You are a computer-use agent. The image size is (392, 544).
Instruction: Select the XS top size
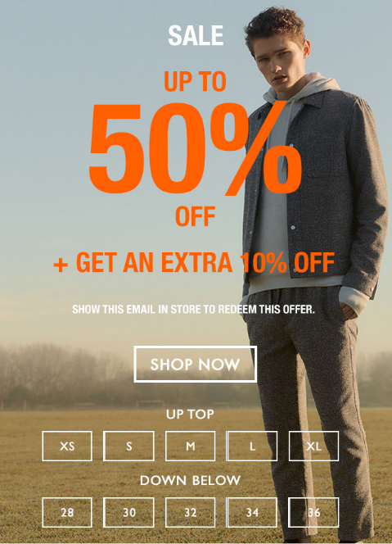67,446
